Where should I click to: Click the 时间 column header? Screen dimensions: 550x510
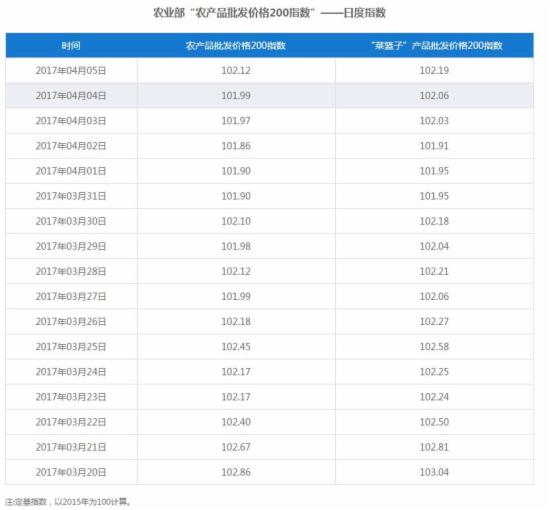pos(71,46)
